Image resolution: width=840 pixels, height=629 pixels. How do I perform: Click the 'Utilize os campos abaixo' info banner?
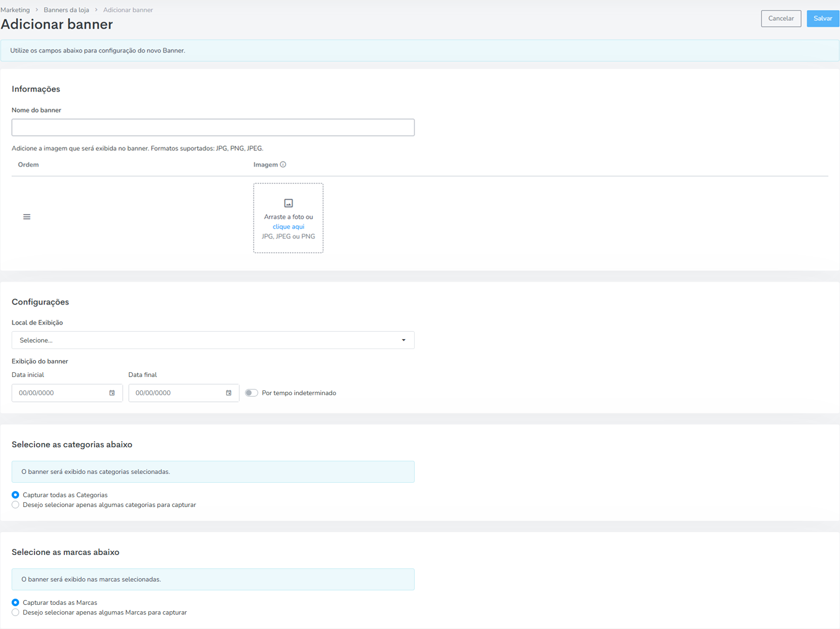tap(420, 50)
